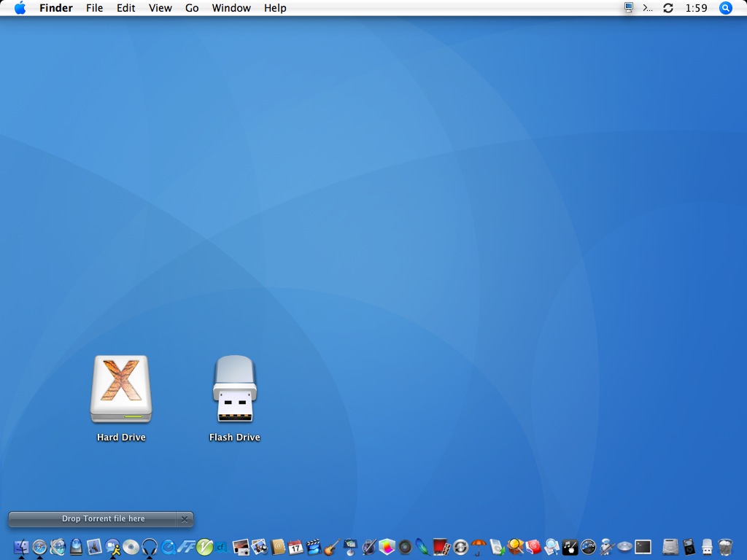Screen dimensions: 747x560
Task: Click the globe-on-drive Dock icon
Action: pyautogui.click(x=76, y=547)
